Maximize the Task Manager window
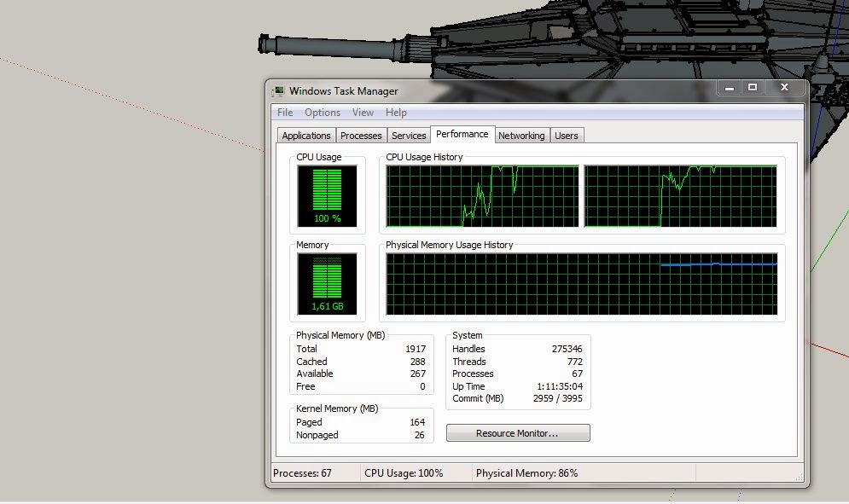This screenshot has height=504, width=849. tap(753, 87)
